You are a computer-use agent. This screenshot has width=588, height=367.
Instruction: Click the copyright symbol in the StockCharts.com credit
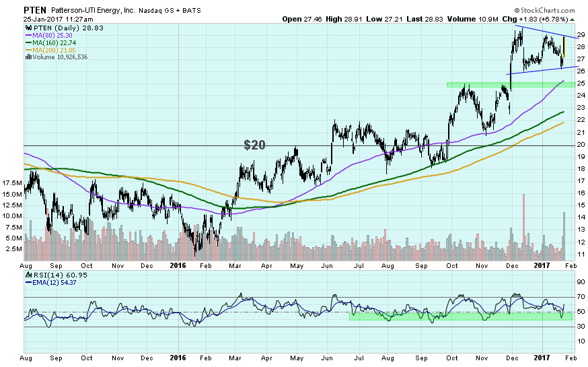pyautogui.click(x=517, y=11)
